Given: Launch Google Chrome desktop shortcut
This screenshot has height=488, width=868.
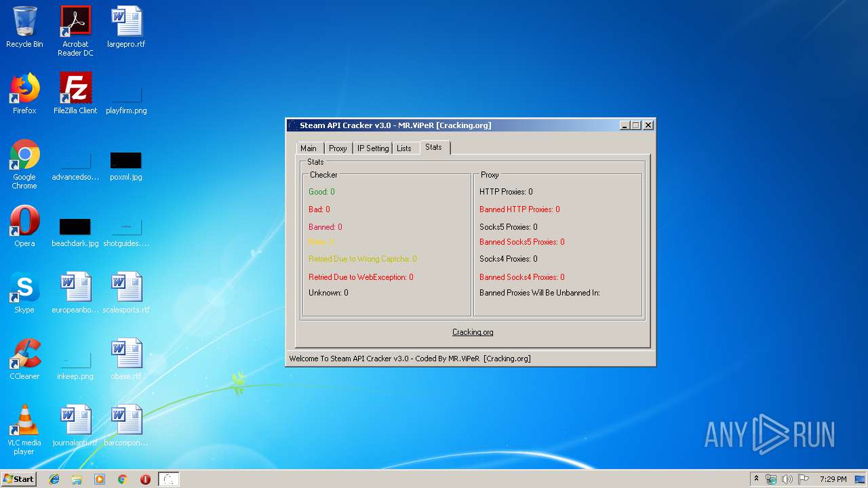Looking at the screenshot, I should point(24,164).
